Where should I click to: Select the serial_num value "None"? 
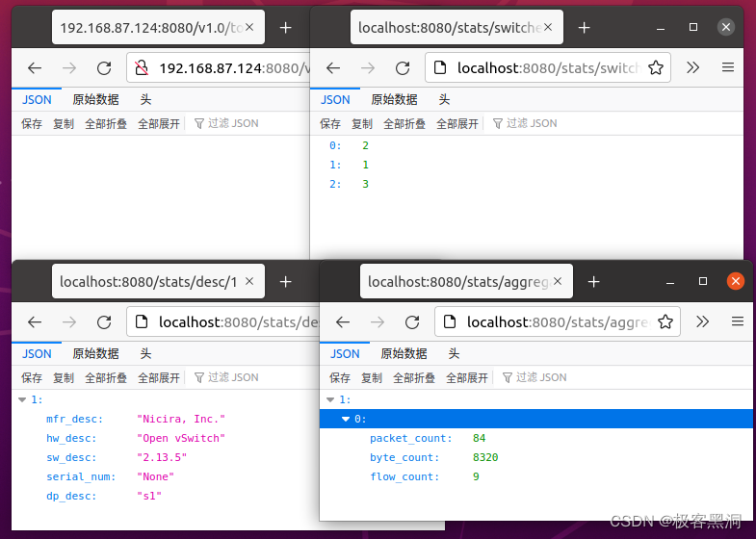[x=155, y=476]
